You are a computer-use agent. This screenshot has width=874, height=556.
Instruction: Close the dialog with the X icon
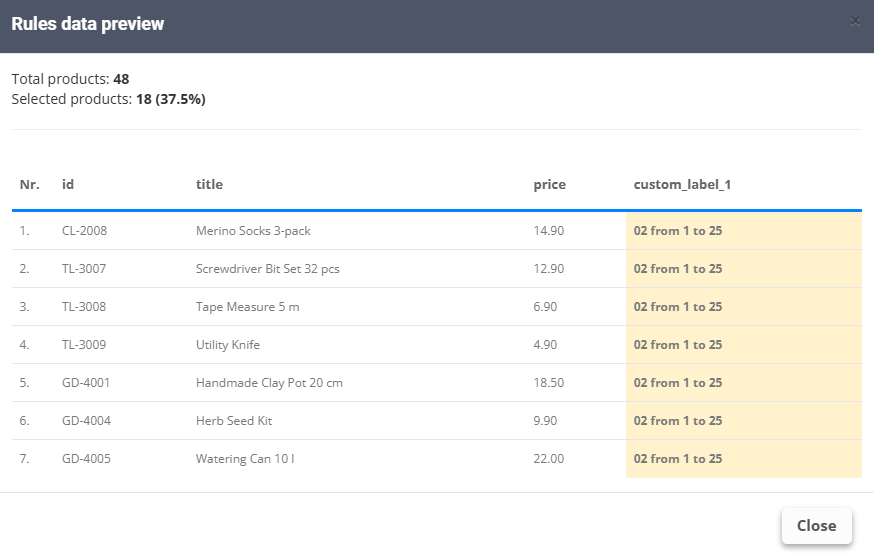[x=855, y=22]
